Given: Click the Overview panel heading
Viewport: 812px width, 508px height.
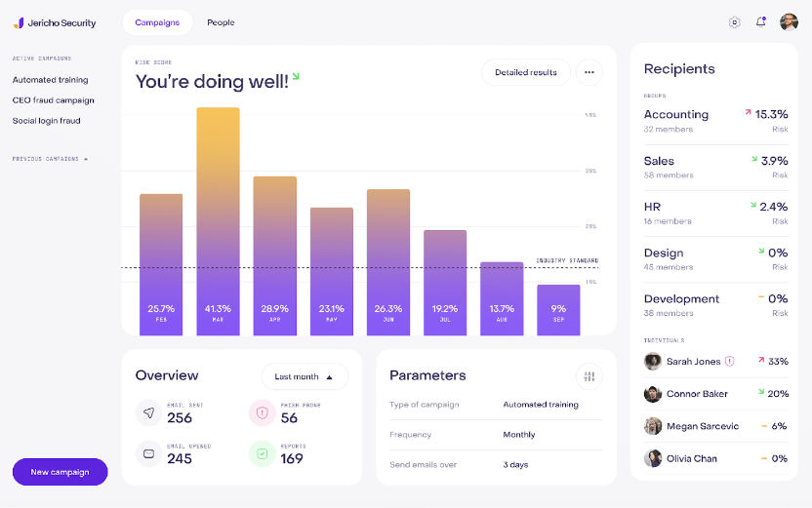Looking at the screenshot, I should 167,375.
